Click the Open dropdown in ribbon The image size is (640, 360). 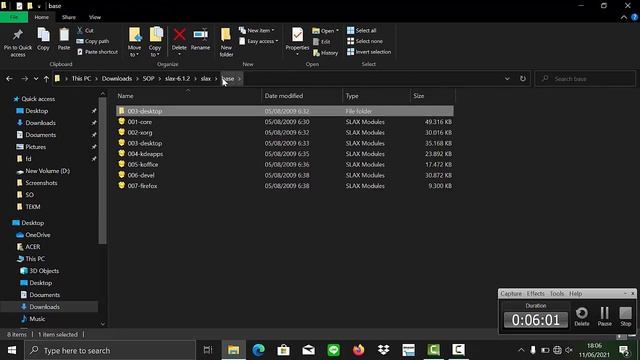[x=326, y=31]
